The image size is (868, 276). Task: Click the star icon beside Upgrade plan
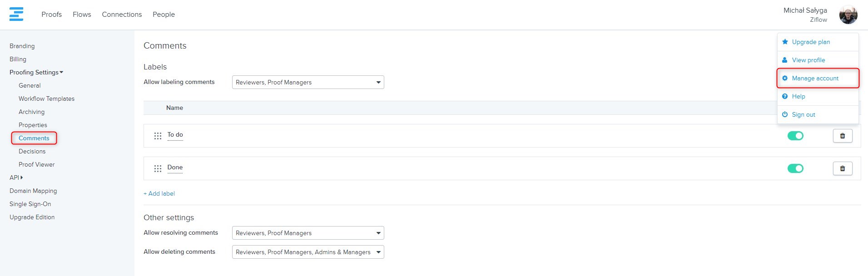(785, 42)
